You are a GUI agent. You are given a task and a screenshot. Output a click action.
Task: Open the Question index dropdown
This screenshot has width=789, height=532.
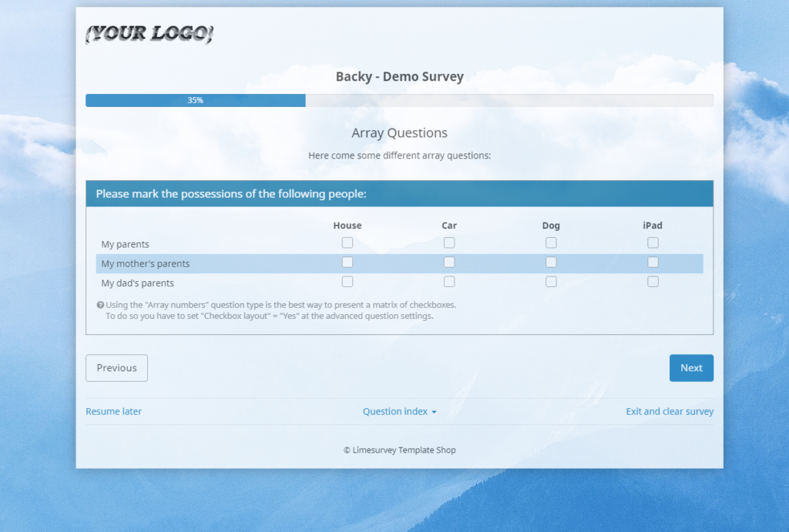click(x=399, y=411)
